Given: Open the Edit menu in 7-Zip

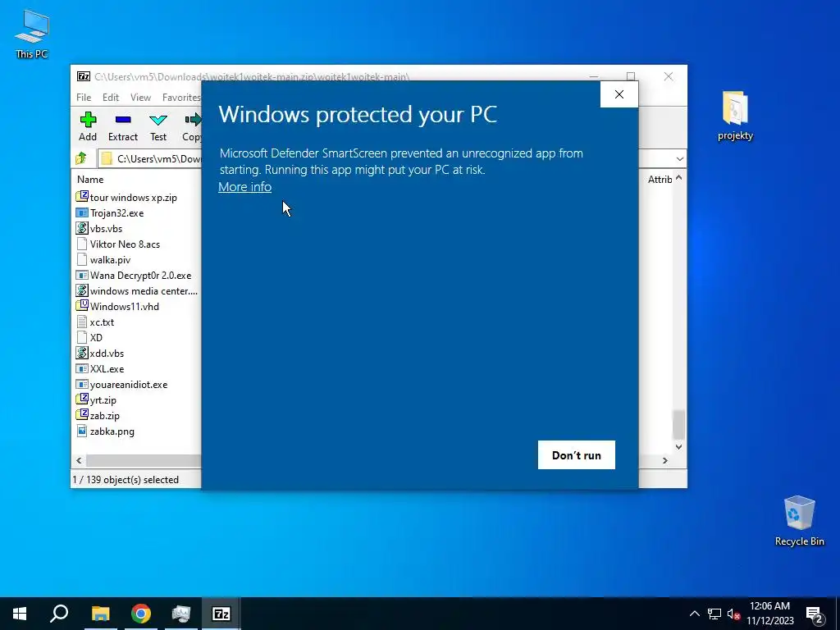Looking at the screenshot, I should 111,98.
